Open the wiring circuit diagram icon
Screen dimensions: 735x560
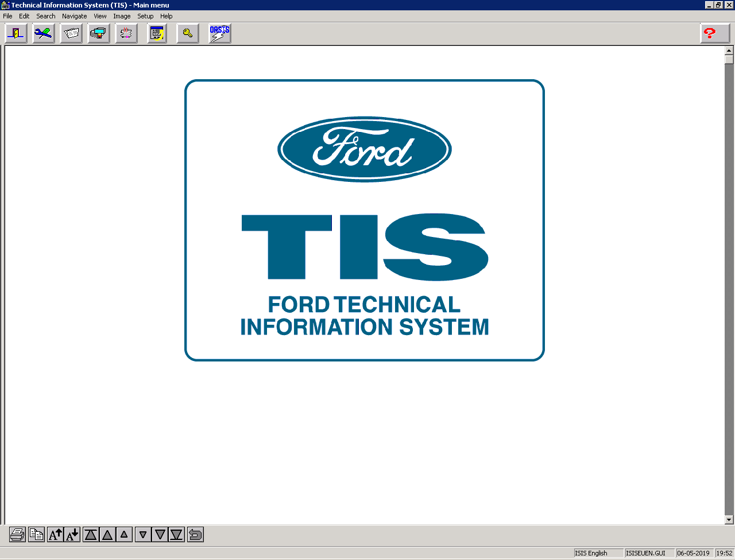[x=126, y=33]
